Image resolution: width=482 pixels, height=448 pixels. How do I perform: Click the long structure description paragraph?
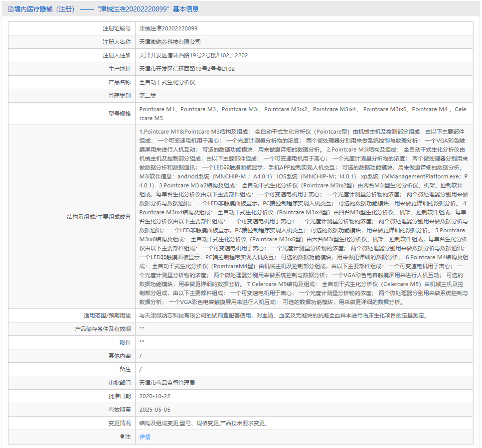click(x=304, y=217)
